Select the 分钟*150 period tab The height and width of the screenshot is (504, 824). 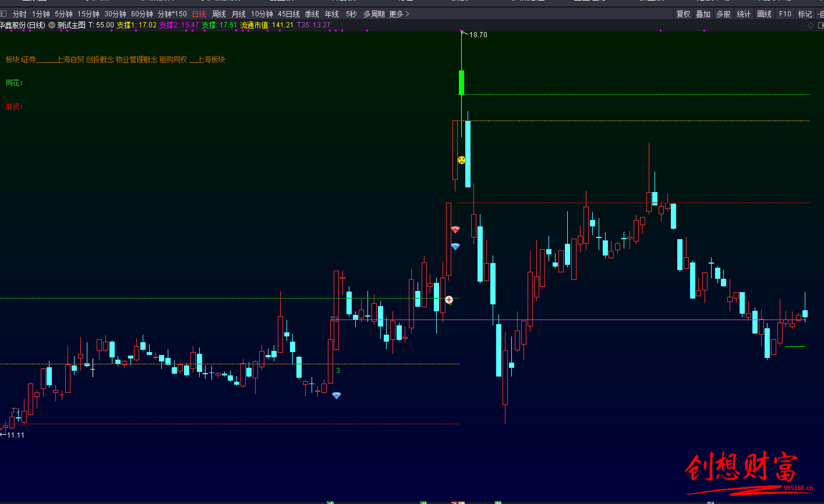tap(172, 14)
